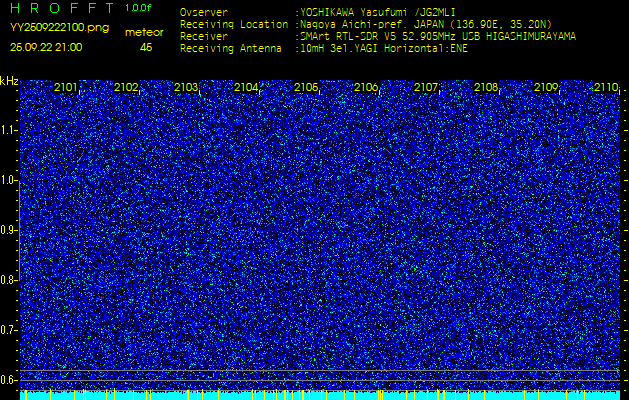Click the 2101 time marker
The width and height of the screenshot is (629, 400).
tap(66, 87)
